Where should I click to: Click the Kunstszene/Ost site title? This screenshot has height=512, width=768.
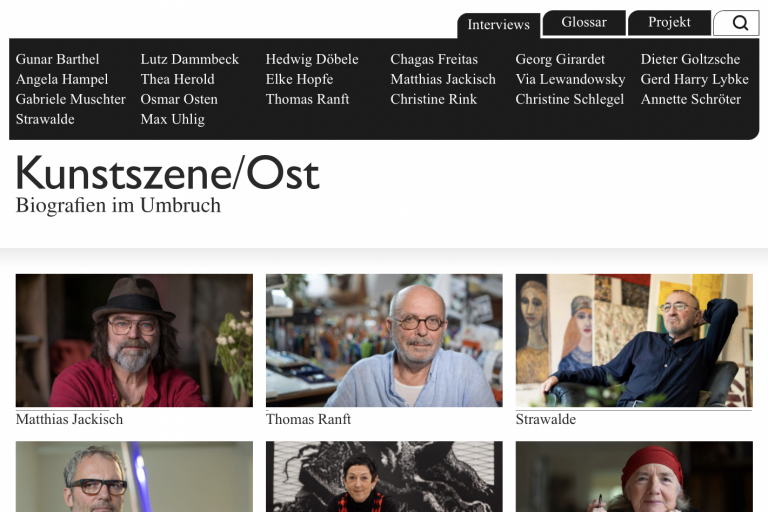[x=168, y=173]
